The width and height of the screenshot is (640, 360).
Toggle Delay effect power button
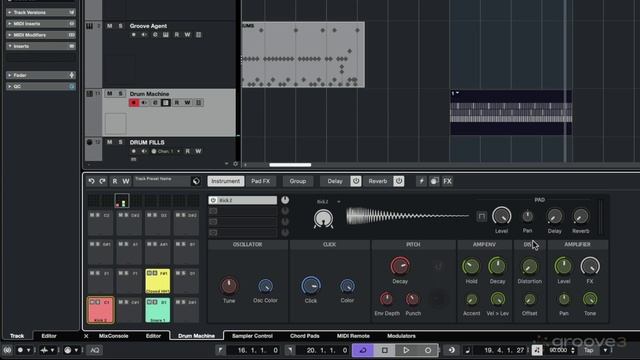point(356,181)
